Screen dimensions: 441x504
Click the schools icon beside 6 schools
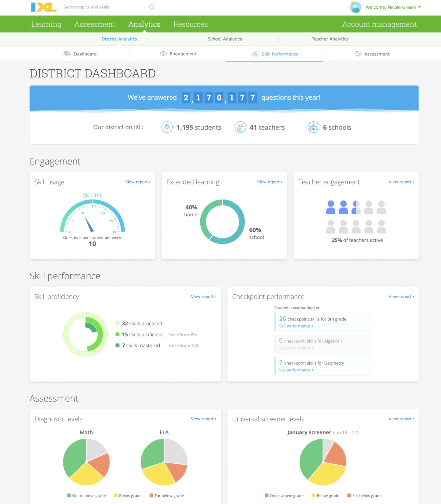pos(314,127)
